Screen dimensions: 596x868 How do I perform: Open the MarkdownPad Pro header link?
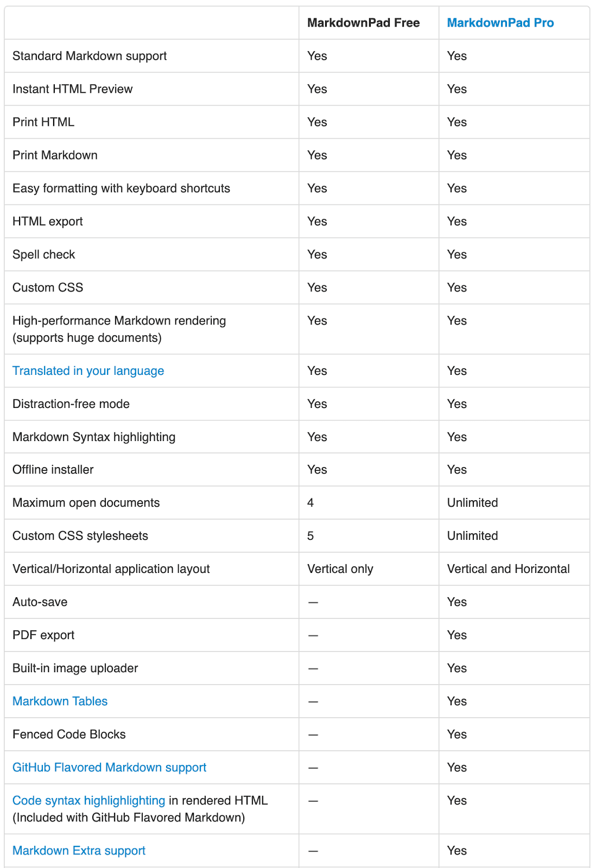tap(500, 23)
